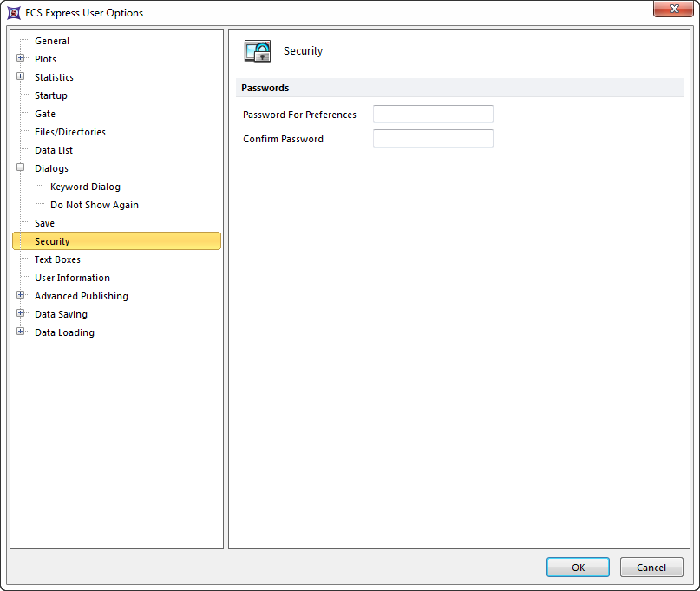Select the Gate category

tap(45, 114)
